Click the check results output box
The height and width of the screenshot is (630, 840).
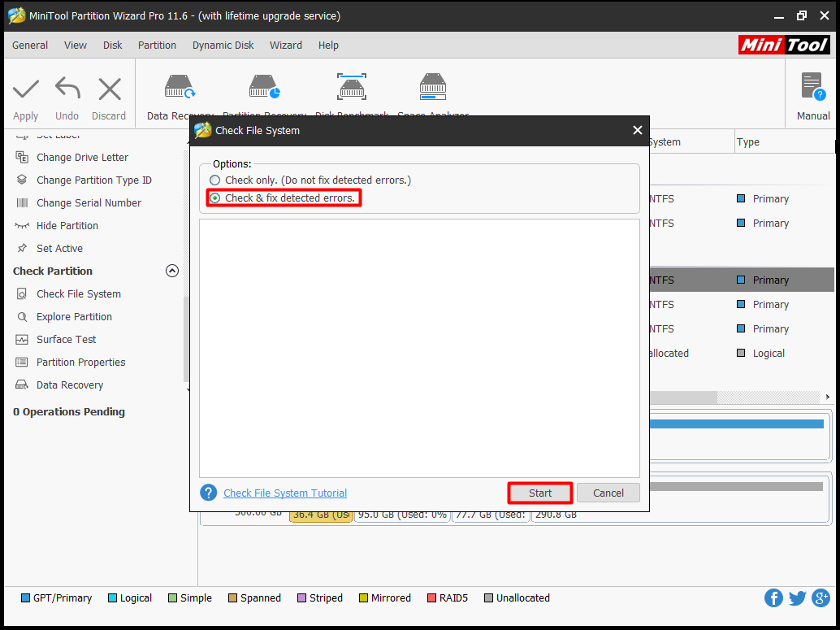[419, 348]
